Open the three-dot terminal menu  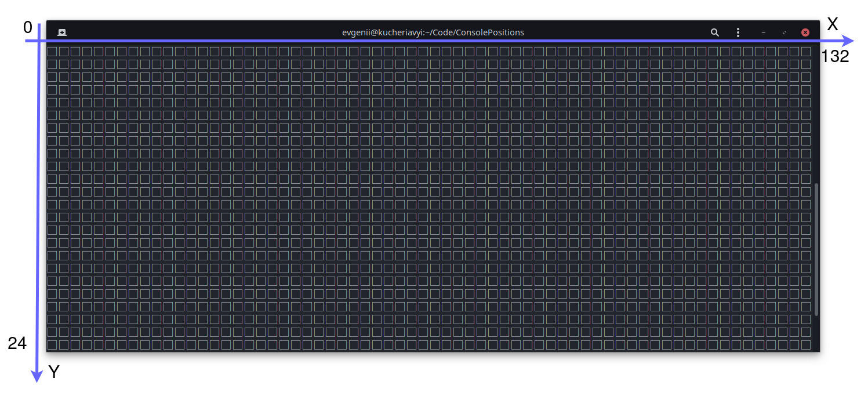coord(738,32)
